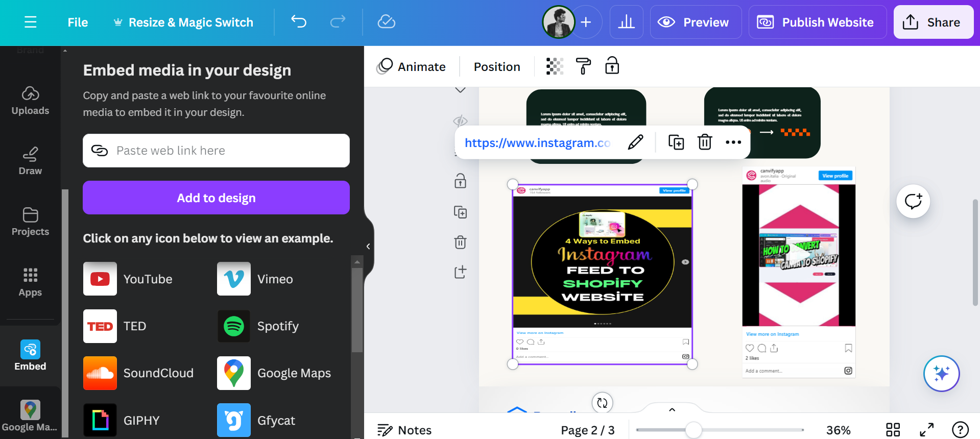Open Magic assistant sparkle button
Screen dimensions: 980x439
(941, 373)
